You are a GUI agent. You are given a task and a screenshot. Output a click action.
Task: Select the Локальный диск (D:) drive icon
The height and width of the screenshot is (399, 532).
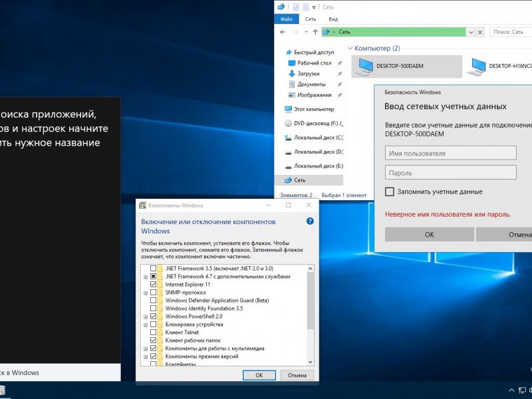click(x=289, y=152)
